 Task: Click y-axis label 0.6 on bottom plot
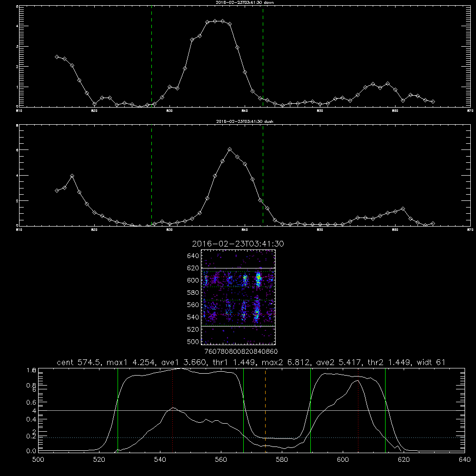(31, 402)
